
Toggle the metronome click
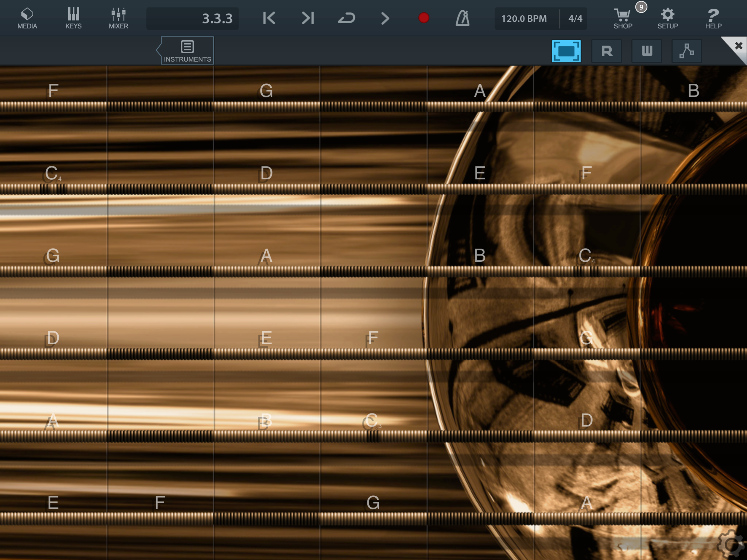coord(462,18)
